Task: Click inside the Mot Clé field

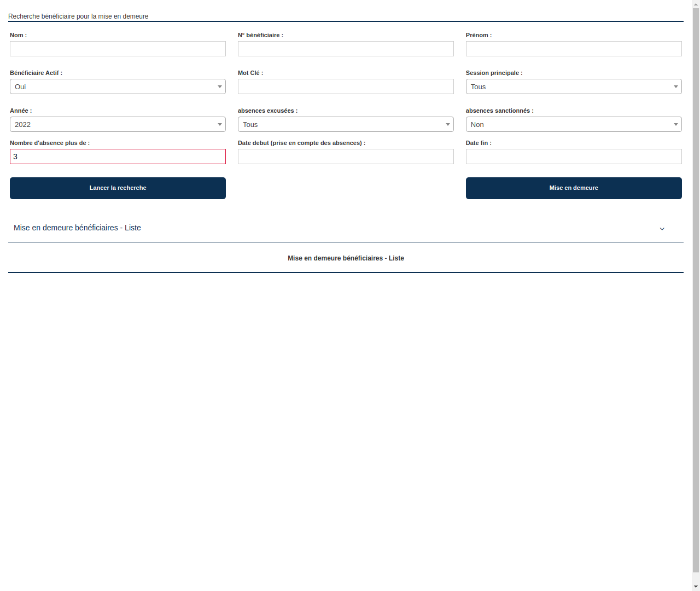Action: (x=346, y=86)
